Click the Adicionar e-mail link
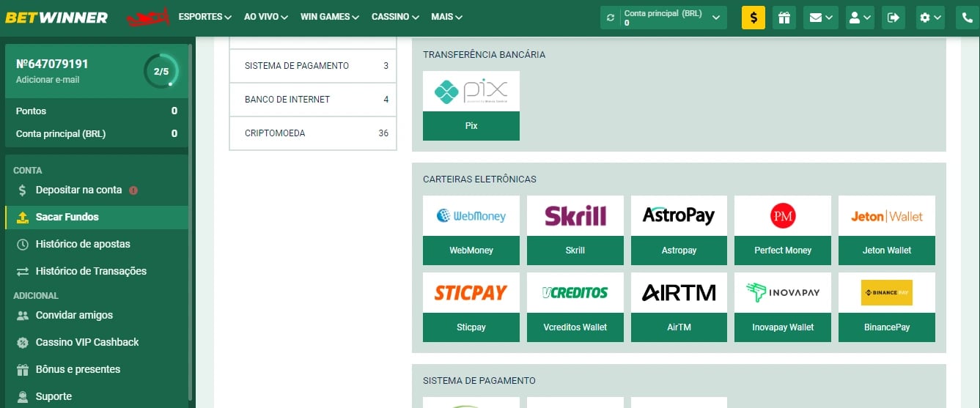The height and width of the screenshot is (408, 980). pyautogui.click(x=48, y=79)
